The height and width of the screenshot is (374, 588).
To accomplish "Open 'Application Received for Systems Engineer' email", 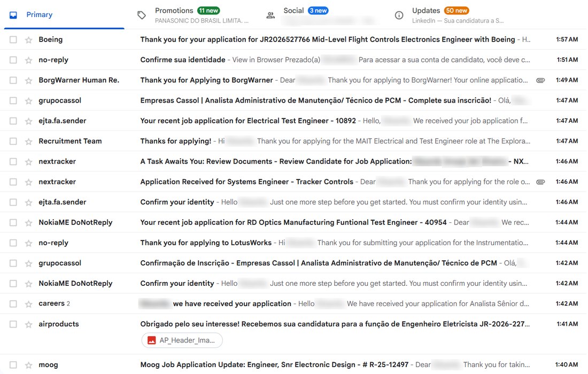I will [x=247, y=182].
